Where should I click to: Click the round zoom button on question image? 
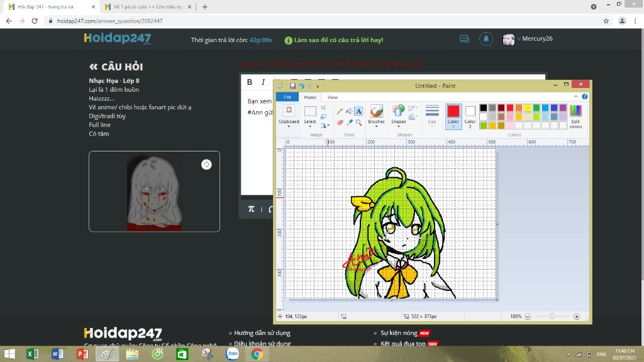[206, 165]
